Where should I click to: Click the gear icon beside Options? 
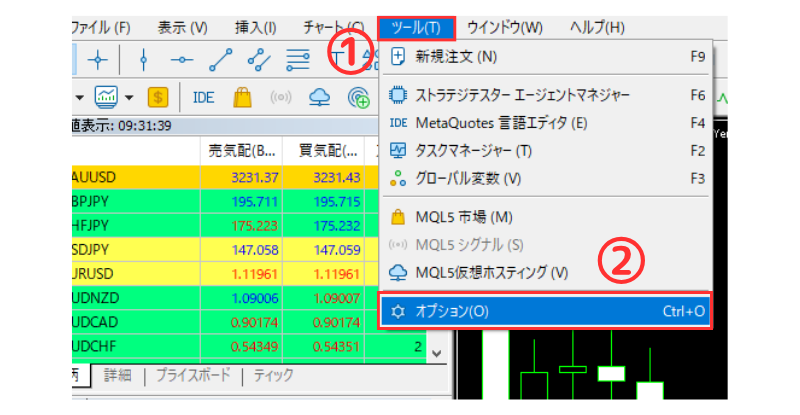[398, 311]
